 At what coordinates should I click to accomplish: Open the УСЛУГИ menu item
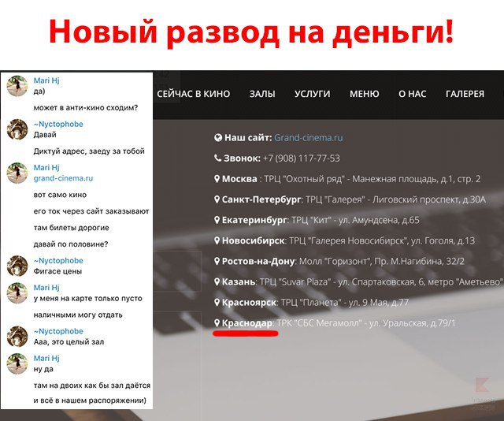tap(312, 94)
